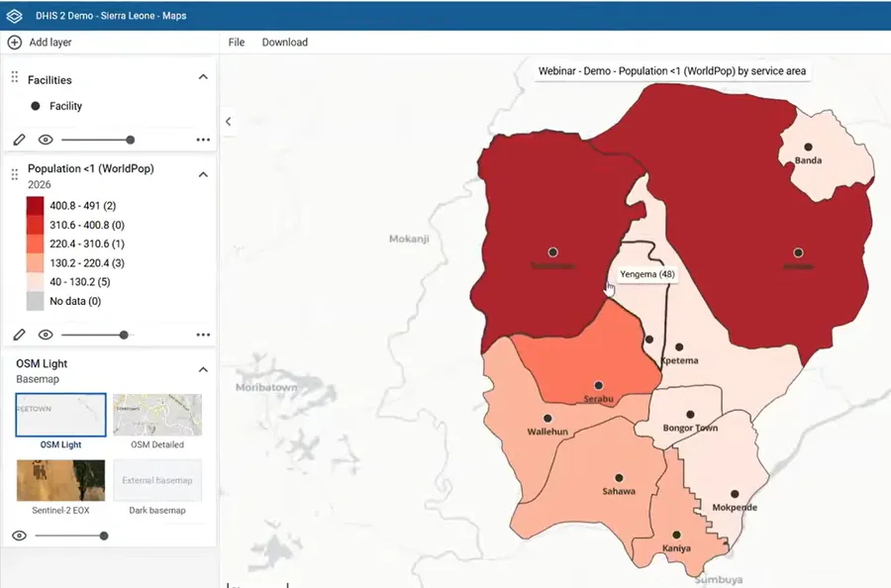Adjust the Population layer opacity slider

124,335
